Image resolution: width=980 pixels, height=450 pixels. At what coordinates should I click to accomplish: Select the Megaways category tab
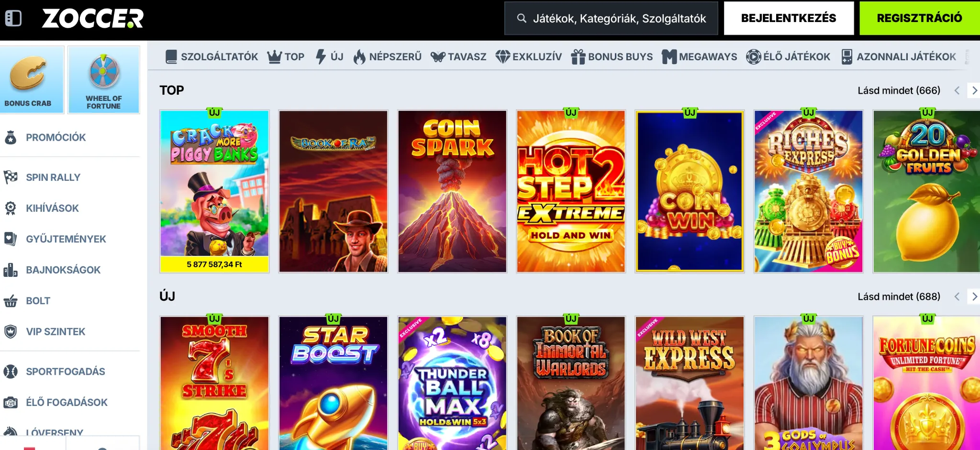[x=700, y=57]
